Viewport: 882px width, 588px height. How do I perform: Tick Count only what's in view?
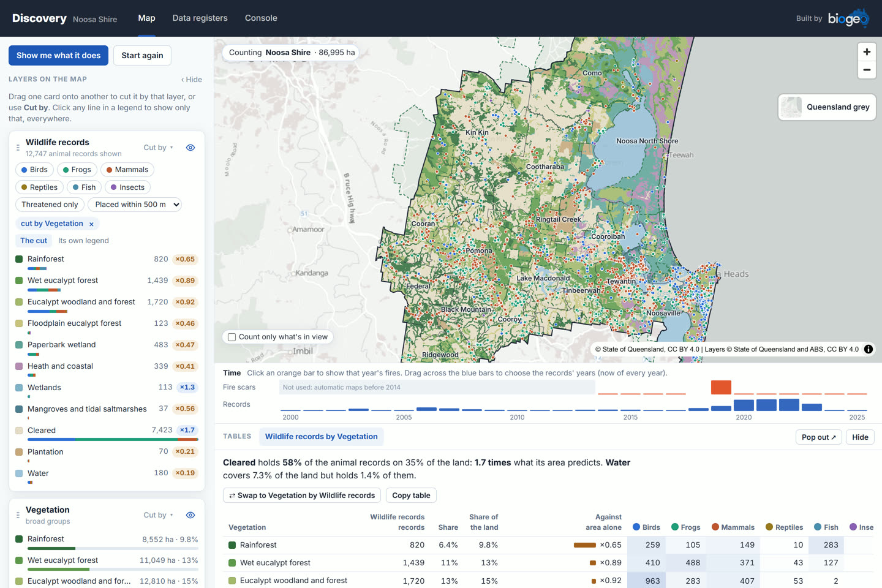point(232,337)
